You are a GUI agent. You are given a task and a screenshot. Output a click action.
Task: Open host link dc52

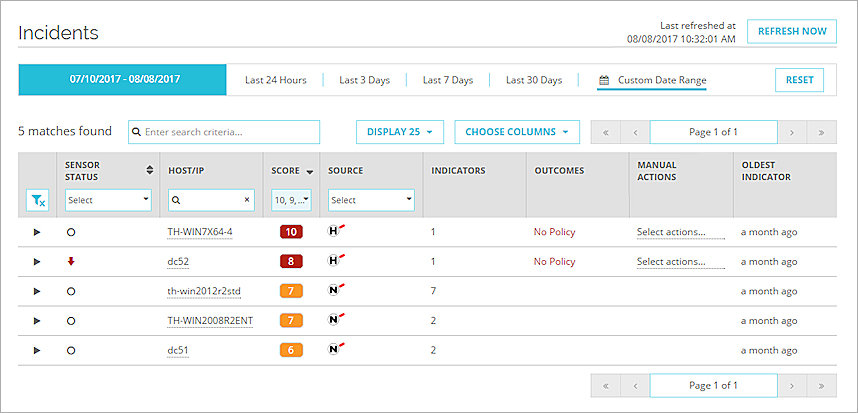click(x=178, y=262)
